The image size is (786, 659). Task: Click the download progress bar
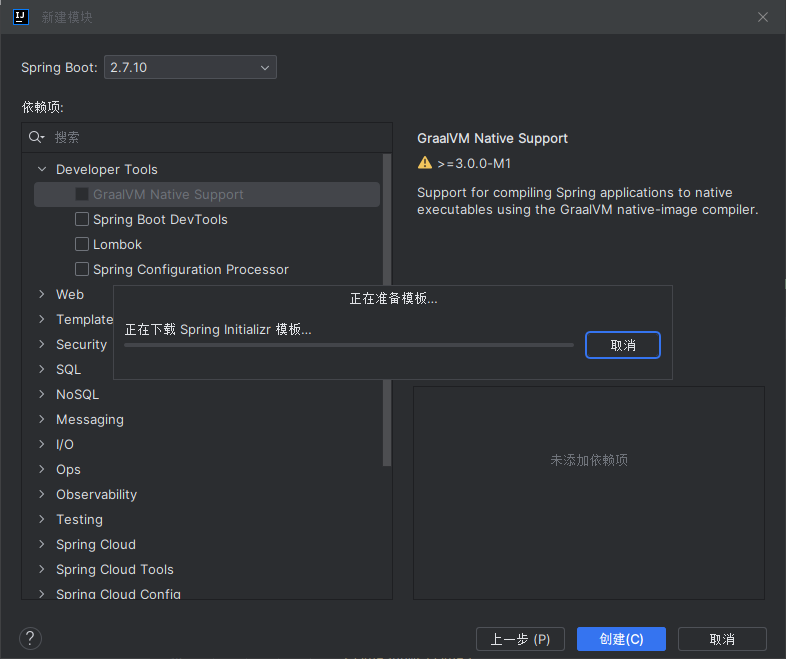tap(349, 345)
